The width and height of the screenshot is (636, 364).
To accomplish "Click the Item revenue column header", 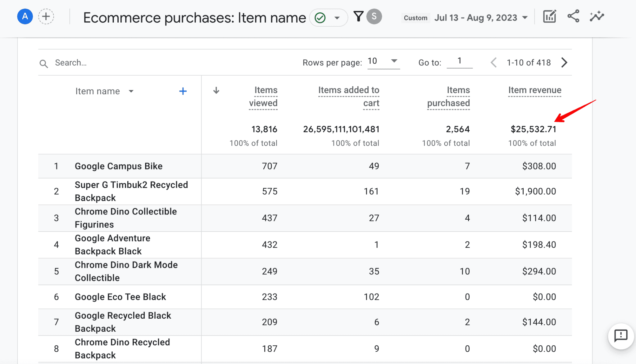I will pyautogui.click(x=534, y=90).
